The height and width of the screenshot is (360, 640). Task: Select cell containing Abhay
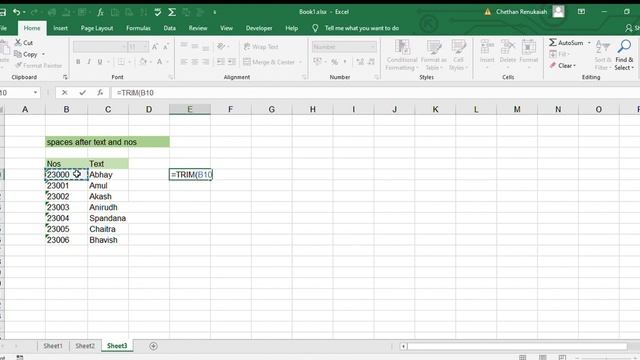108,175
